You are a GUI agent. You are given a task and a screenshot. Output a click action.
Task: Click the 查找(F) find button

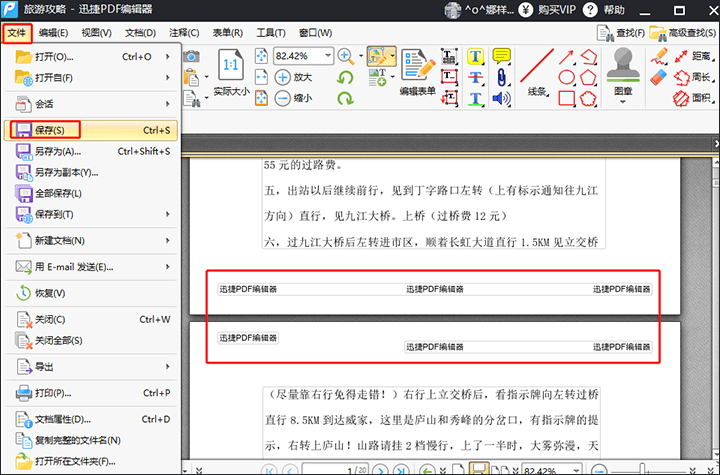pos(621,33)
